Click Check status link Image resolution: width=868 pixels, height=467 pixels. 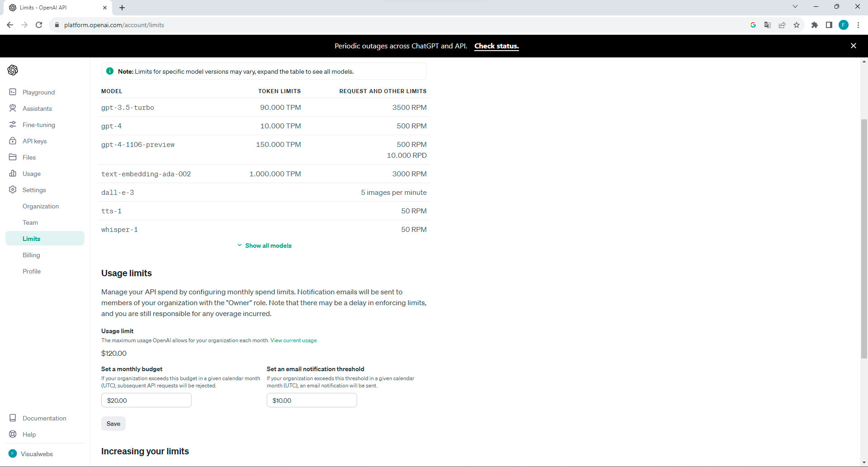[x=496, y=46]
